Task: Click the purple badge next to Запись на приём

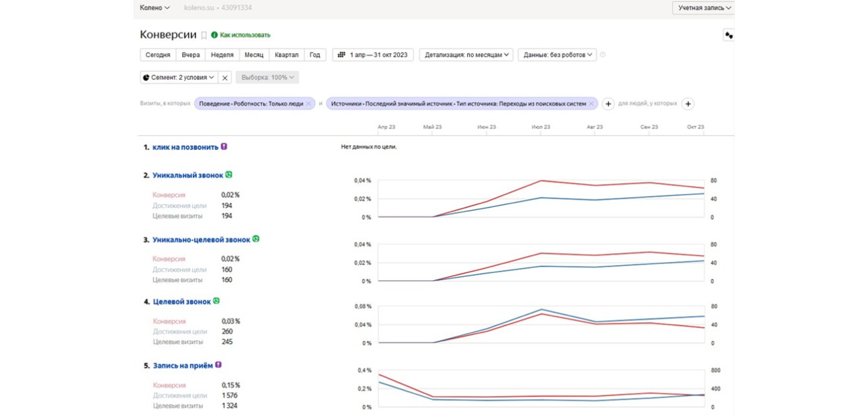Action: click(218, 365)
